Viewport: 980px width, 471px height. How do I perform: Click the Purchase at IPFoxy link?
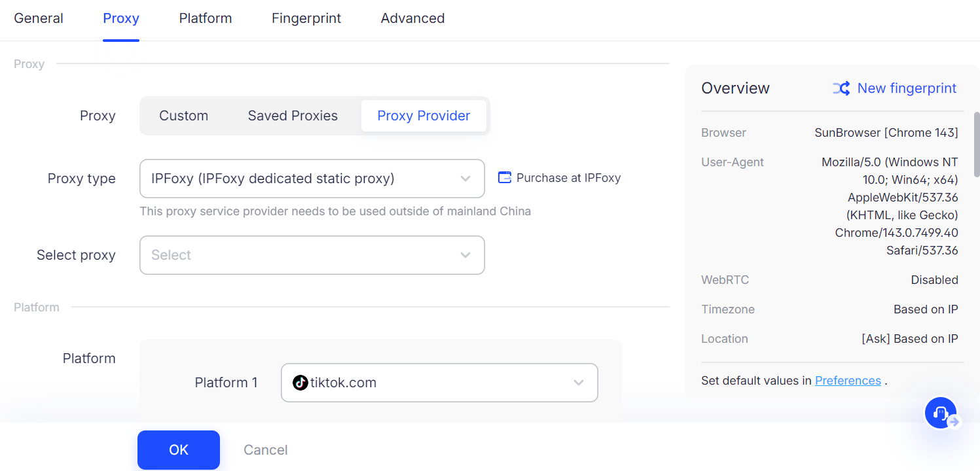point(568,178)
